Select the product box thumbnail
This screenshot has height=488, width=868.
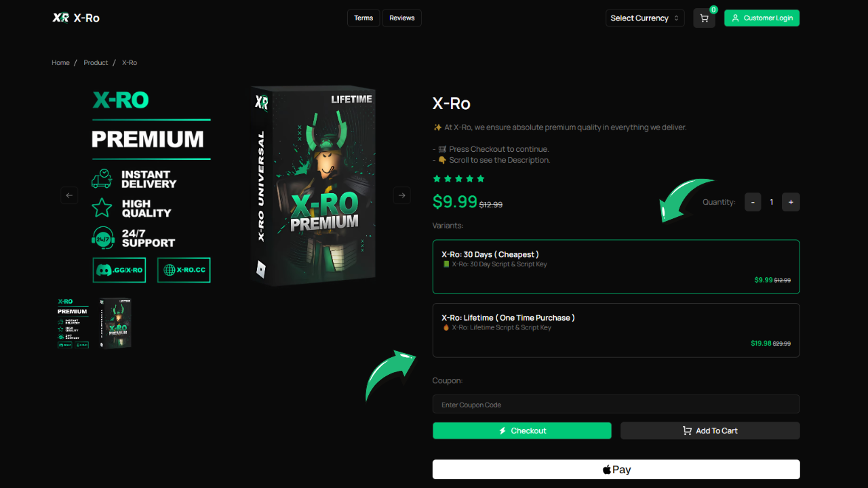point(115,323)
